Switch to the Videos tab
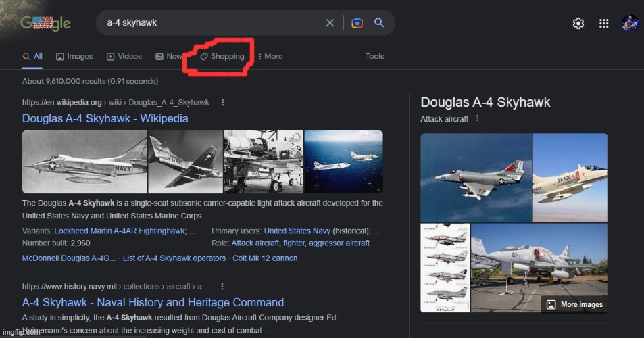 pos(124,57)
